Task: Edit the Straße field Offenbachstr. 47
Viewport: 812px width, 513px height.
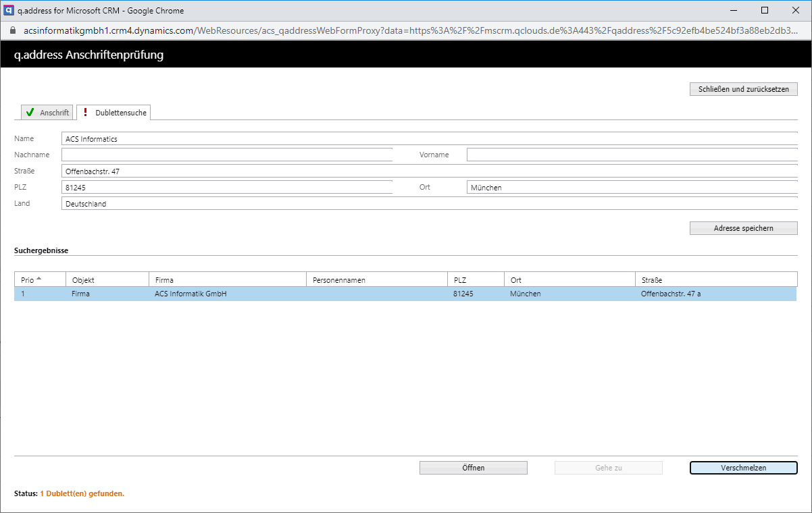Action: click(x=430, y=171)
